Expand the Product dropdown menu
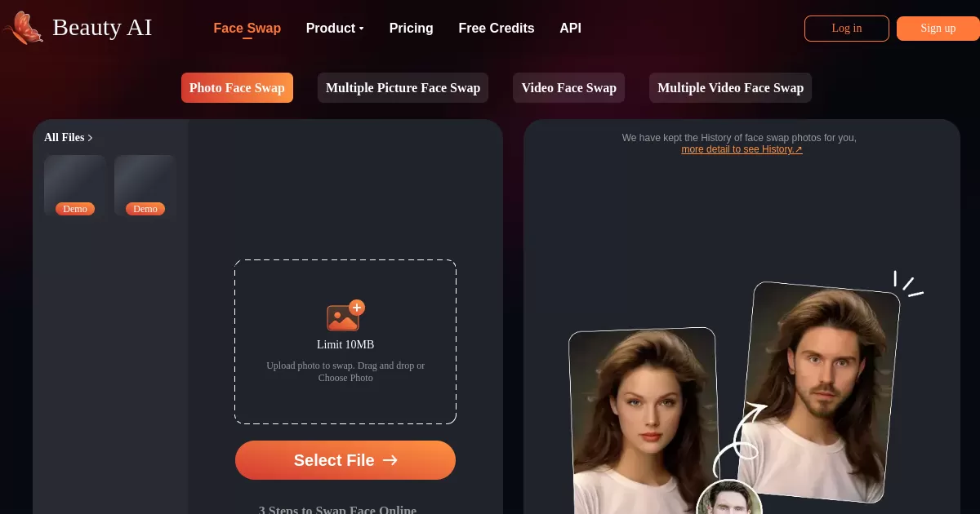The image size is (980, 514). tap(335, 28)
